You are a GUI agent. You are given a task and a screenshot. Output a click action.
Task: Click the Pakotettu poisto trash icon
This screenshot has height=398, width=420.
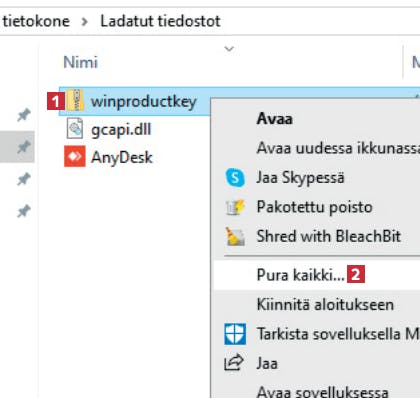(x=235, y=207)
